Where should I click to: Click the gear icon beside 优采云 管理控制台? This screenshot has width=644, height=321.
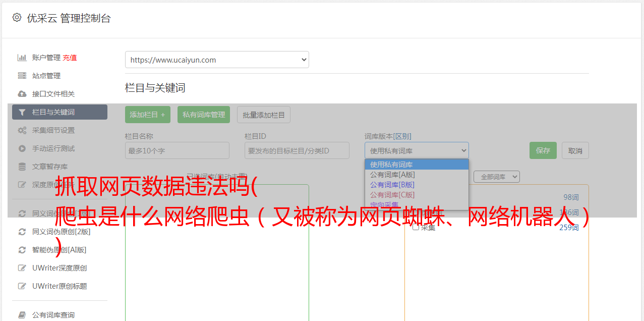click(x=17, y=18)
